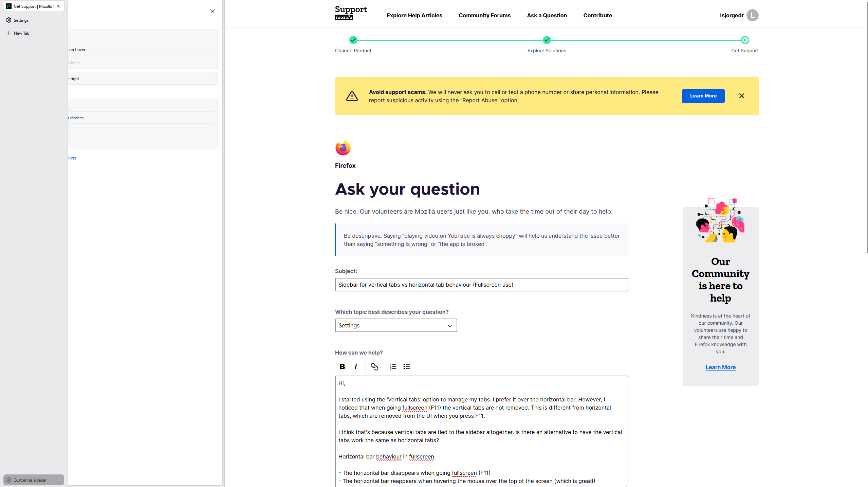
Task: Click 'Our Community is here to help' heading
Action: [720, 280]
